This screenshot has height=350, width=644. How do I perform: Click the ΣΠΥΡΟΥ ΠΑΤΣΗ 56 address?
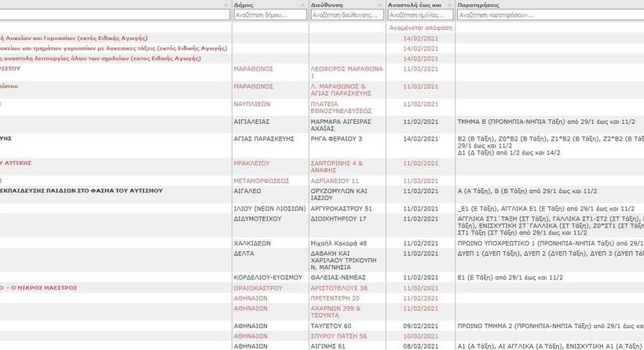[338, 335]
